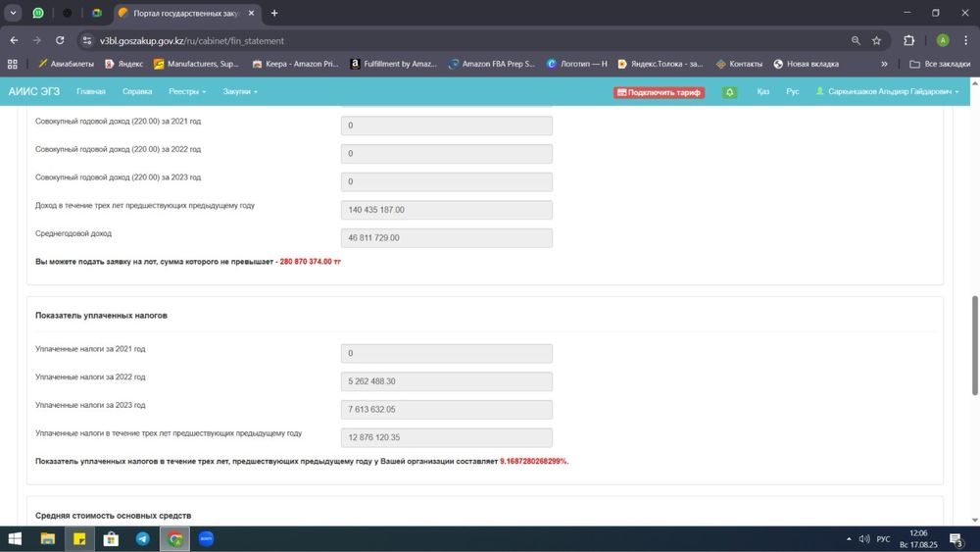Expand the Реестры dropdown menu
Image resolution: width=980 pixels, height=552 pixels.
pyautogui.click(x=187, y=92)
